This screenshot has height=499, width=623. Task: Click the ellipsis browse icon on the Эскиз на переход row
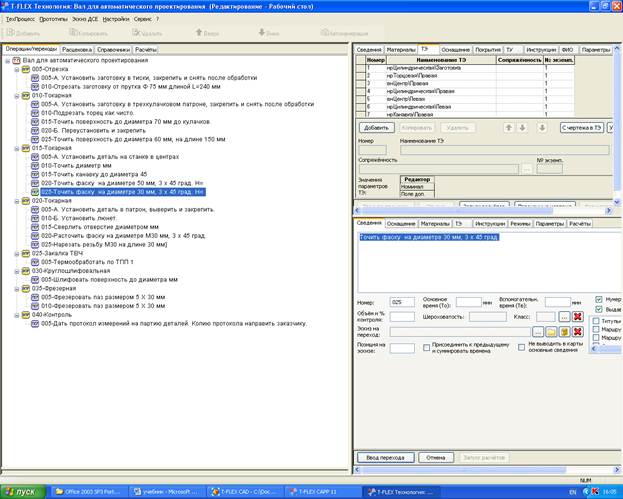coord(538,331)
